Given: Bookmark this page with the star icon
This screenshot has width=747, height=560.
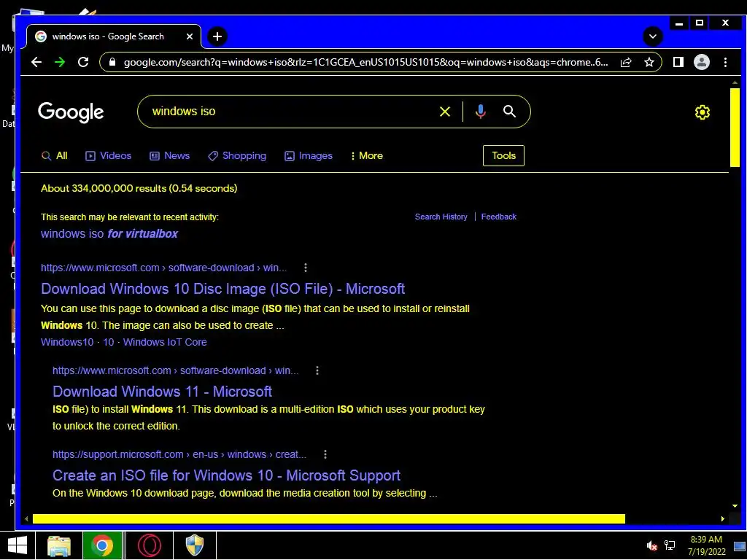Looking at the screenshot, I should tap(649, 63).
